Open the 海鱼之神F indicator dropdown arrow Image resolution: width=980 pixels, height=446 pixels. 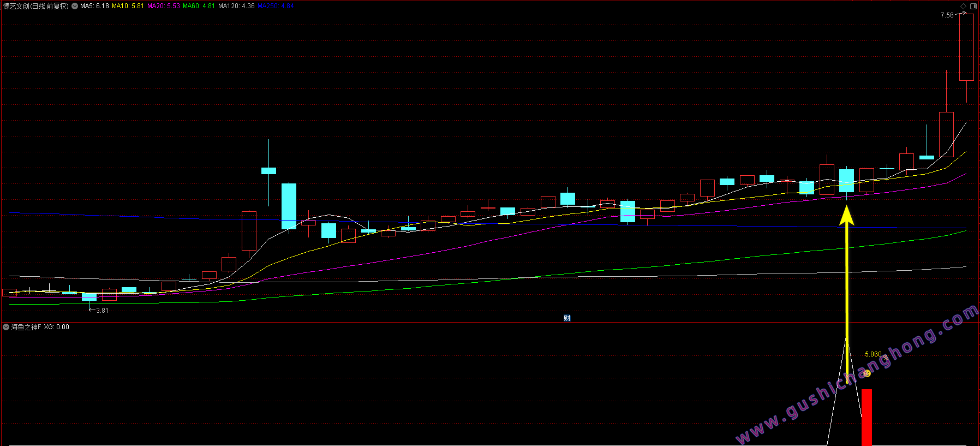[6, 327]
